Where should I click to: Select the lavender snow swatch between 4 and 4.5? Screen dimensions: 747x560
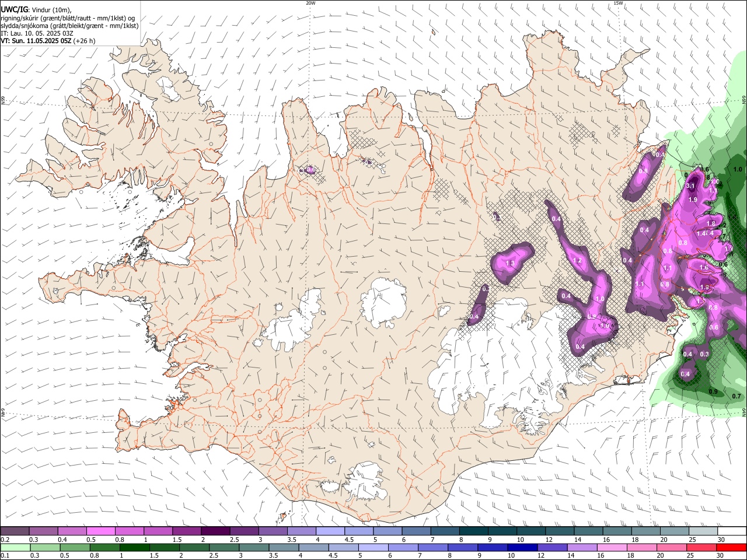tap(330, 531)
